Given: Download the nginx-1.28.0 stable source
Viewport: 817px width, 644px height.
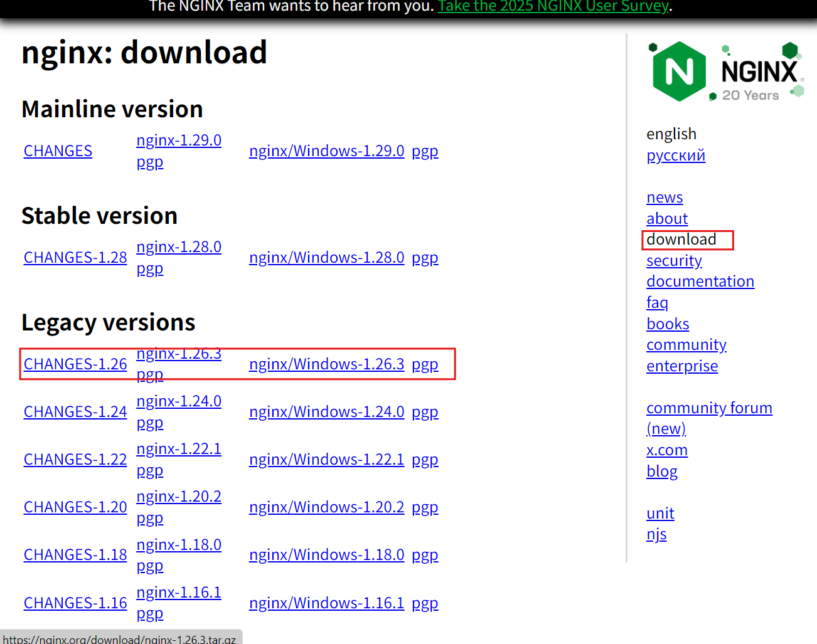Looking at the screenshot, I should tap(179, 247).
